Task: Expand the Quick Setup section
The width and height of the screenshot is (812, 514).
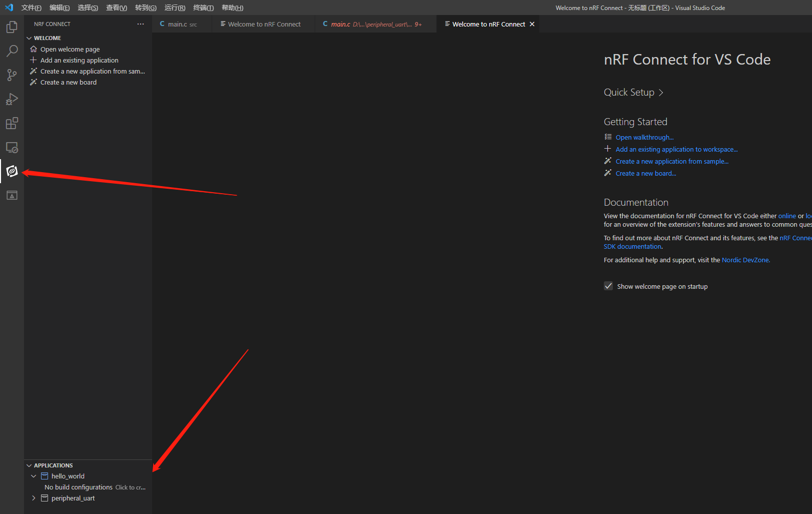Action: click(x=633, y=93)
